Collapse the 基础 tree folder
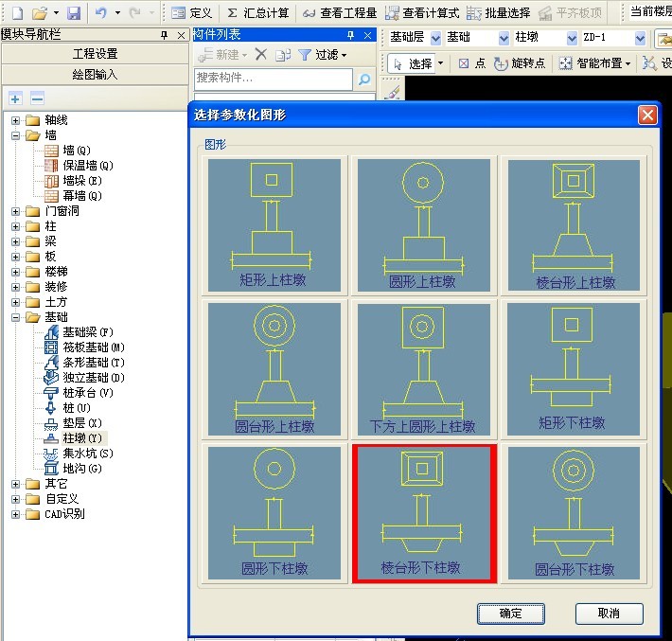Image resolution: width=672 pixels, height=641 pixels. [15, 317]
